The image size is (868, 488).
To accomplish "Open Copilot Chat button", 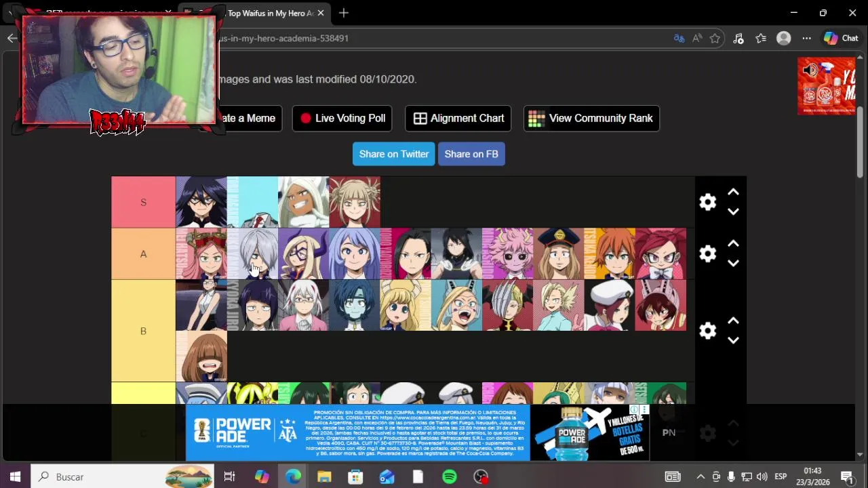I will pyautogui.click(x=841, y=39).
